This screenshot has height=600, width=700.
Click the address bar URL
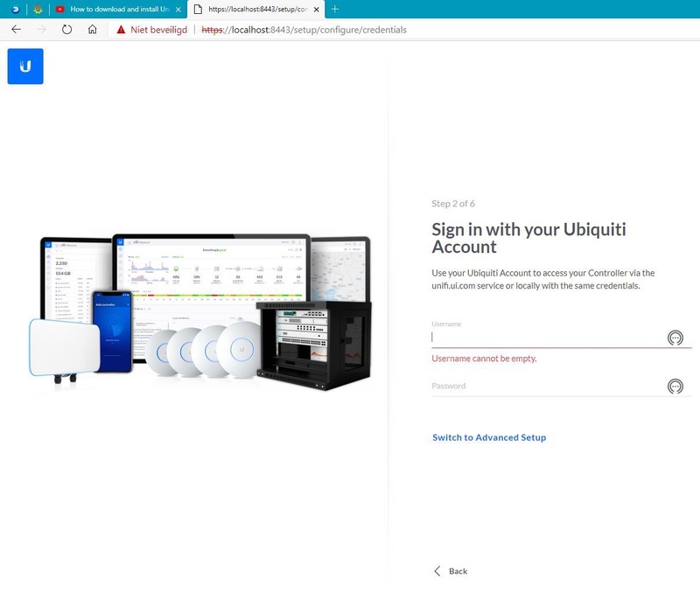(304, 30)
